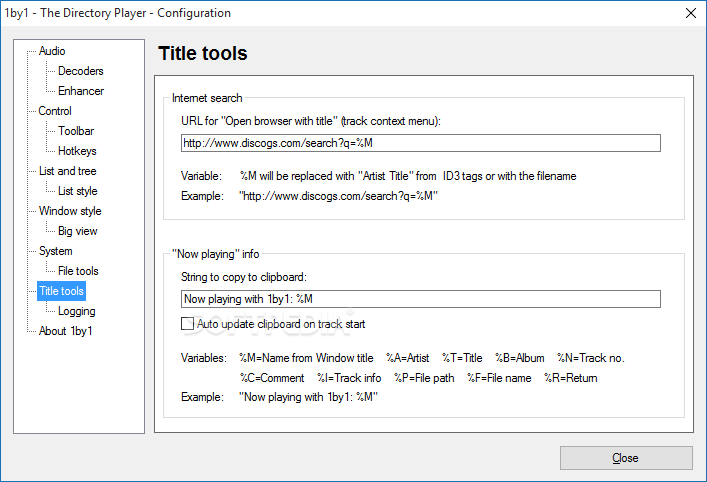
Task: Open the List style page
Action: pyautogui.click(x=78, y=191)
